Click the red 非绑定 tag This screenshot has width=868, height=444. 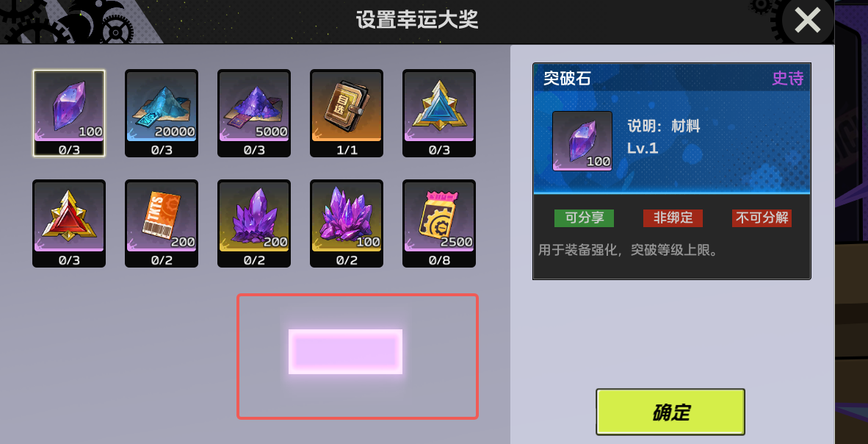tap(673, 218)
